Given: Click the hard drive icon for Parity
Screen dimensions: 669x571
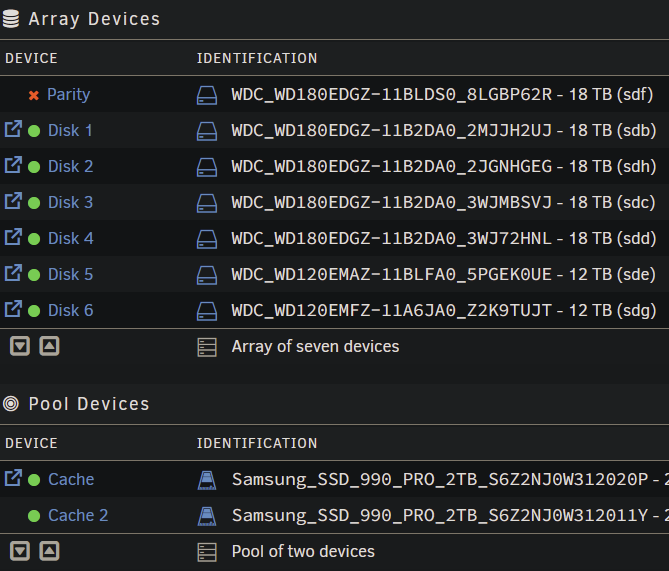Looking at the screenshot, I should 207,95.
